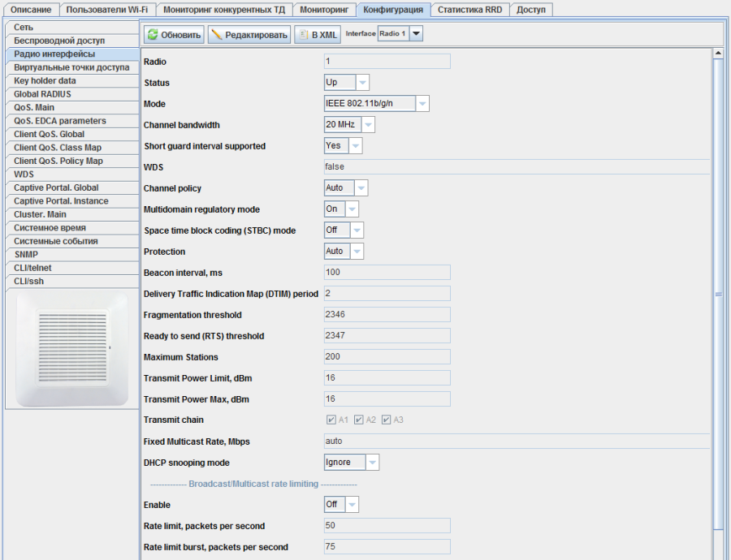The height and width of the screenshot is (560, 731).
Task: Click the Редактировать edit button
Action: [x=249, y=34]
